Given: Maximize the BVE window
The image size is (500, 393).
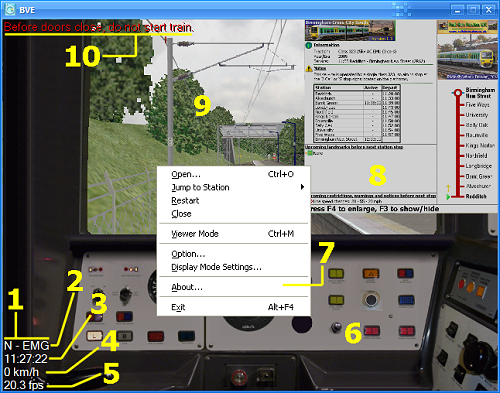Looking at the screenshot, I should tap(473, 10).
